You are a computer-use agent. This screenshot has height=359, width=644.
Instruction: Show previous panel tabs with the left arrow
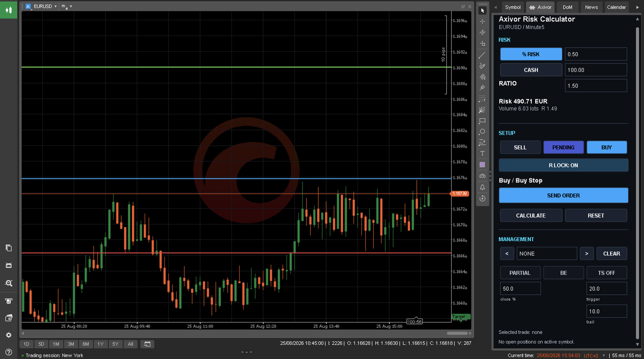(495, 7)
